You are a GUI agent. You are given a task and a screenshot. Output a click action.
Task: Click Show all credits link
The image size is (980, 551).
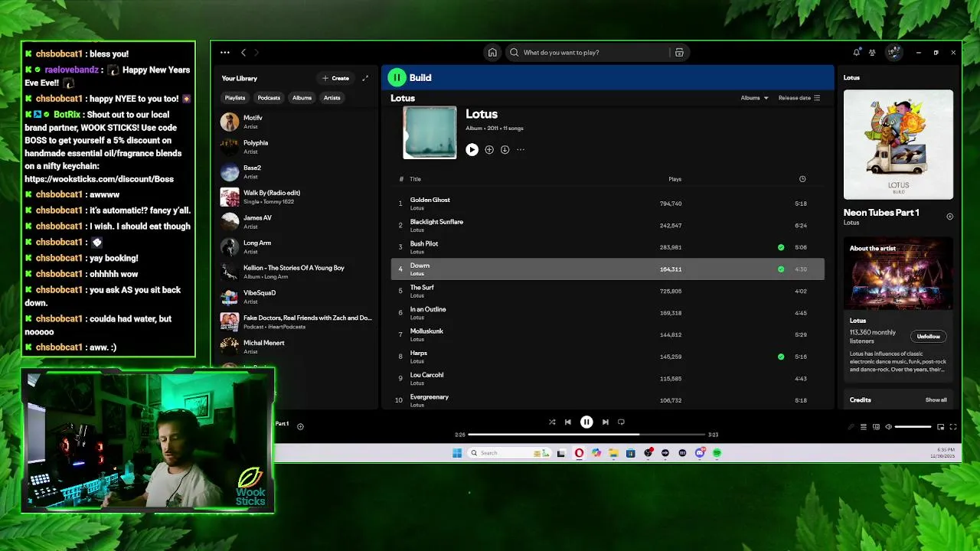click(x=936, y=400)
